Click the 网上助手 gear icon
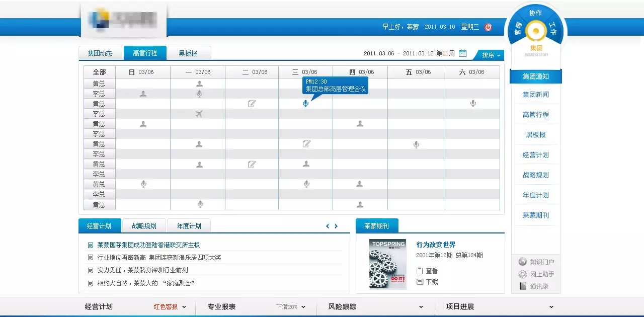The image size is (644, 317). (523, 274)
